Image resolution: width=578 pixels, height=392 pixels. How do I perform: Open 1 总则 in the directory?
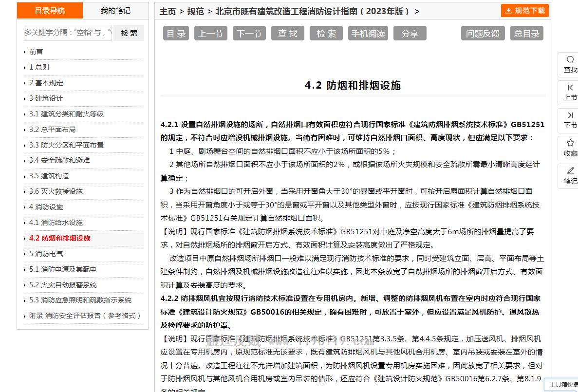39,67
